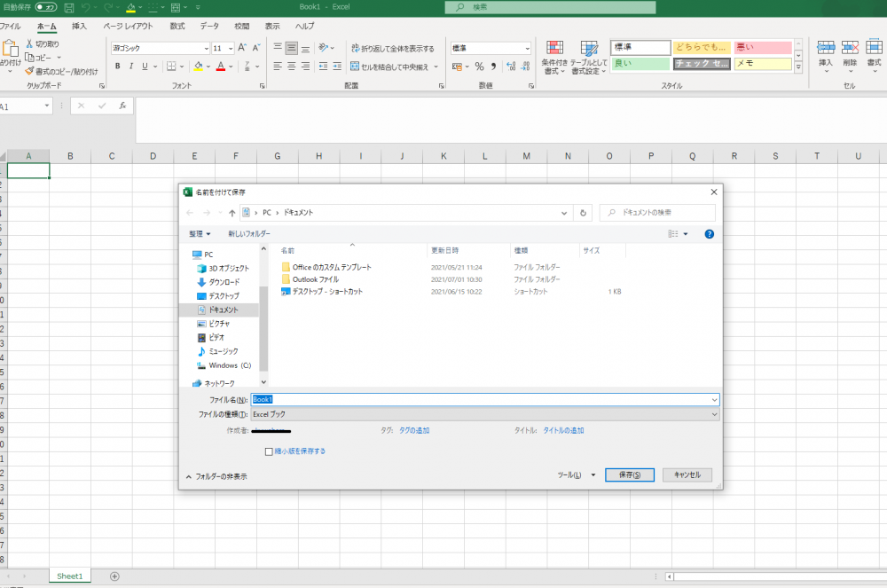Click the middle vertical align icon
The height and width of the screenshot is (588, 887).
[x=291, y=48]
